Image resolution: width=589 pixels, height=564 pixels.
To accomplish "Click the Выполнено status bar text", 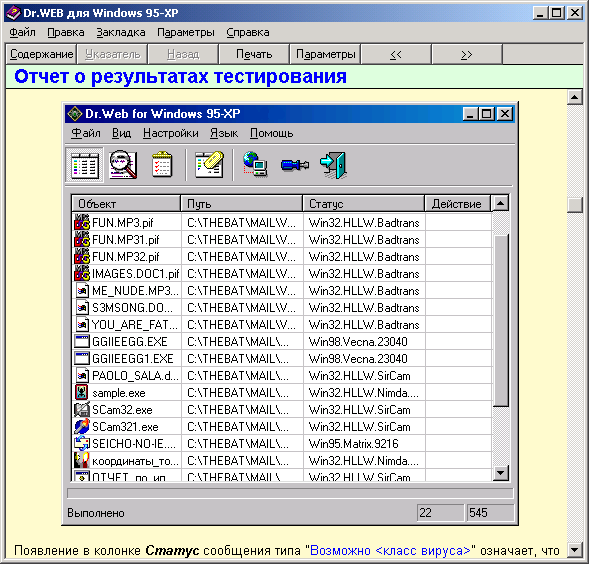I will [96, 513].
